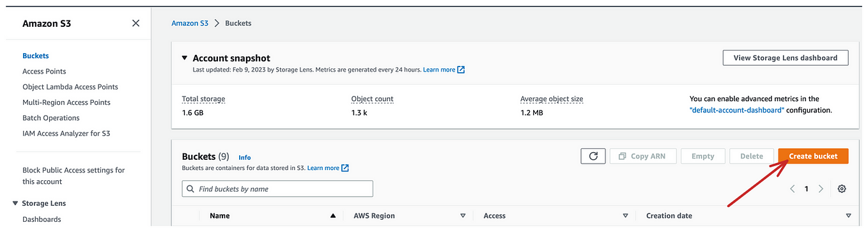868x232 pixels.
Task: Open Batch Operations in sidebar
Action: coord(51,118)
